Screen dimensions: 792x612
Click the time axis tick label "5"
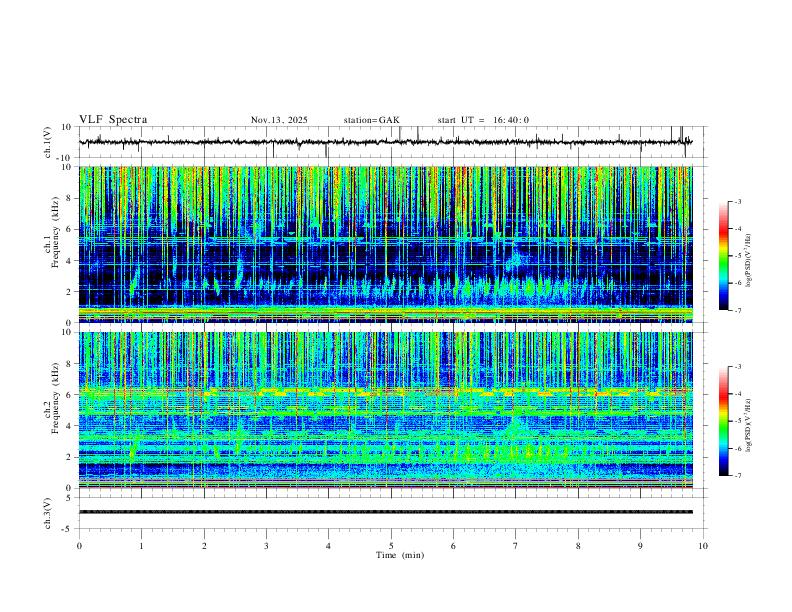(x=391, y=546)
